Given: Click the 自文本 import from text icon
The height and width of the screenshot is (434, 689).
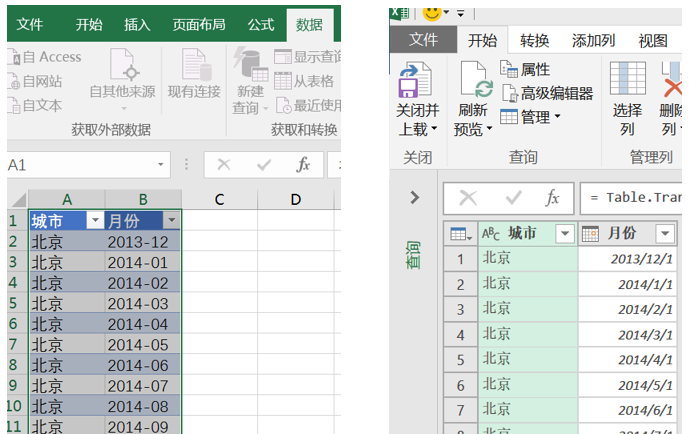Looking at the screenshot, I should pyautogui.click(x=14, y=105).
